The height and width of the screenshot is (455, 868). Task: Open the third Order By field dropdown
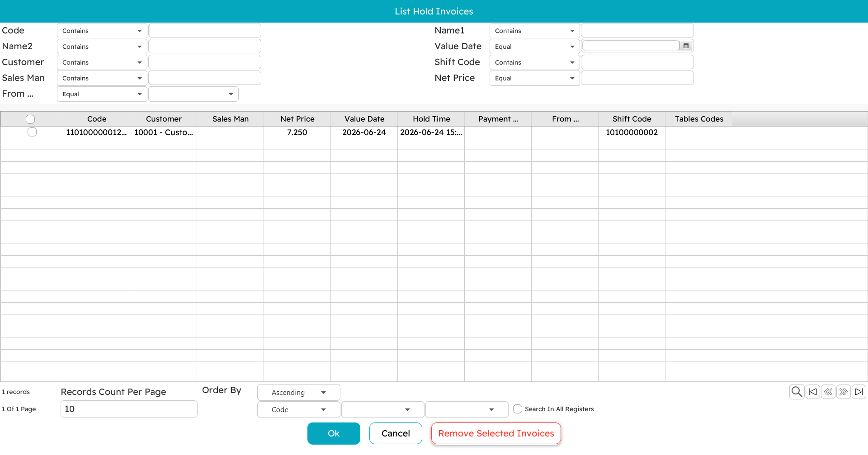pos(467,410)
